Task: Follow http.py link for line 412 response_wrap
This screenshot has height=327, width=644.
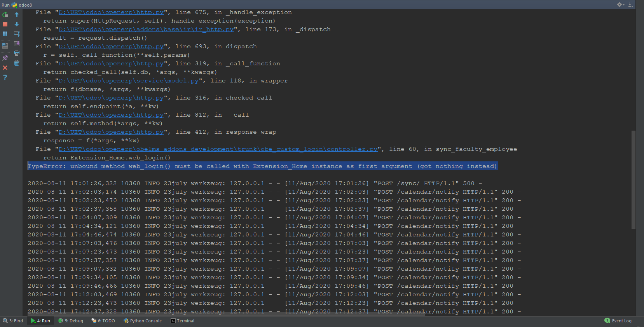Action: (111, 132)
